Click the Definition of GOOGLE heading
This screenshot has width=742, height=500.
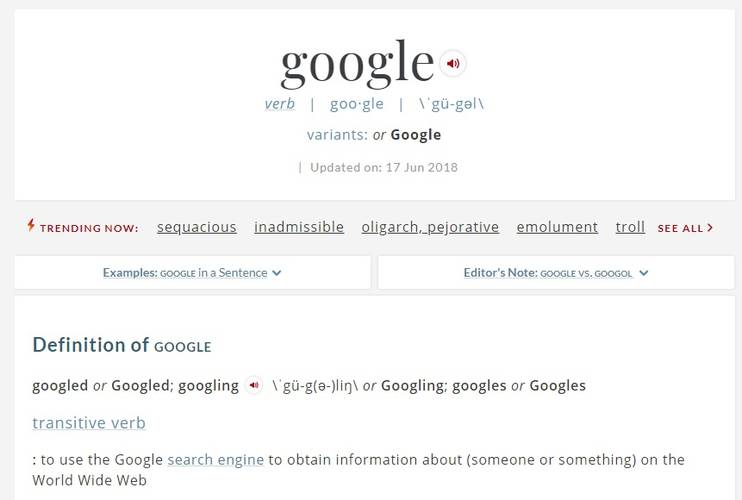coord(122,345)
